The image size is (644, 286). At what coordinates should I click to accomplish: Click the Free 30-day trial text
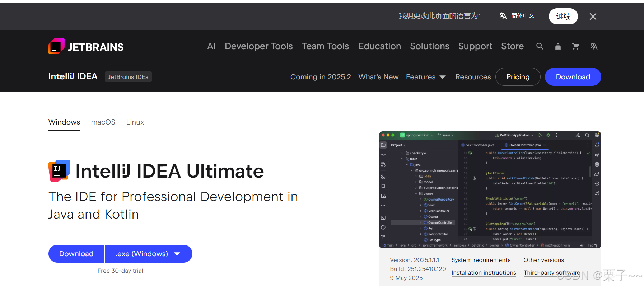[x=120, y=271]
